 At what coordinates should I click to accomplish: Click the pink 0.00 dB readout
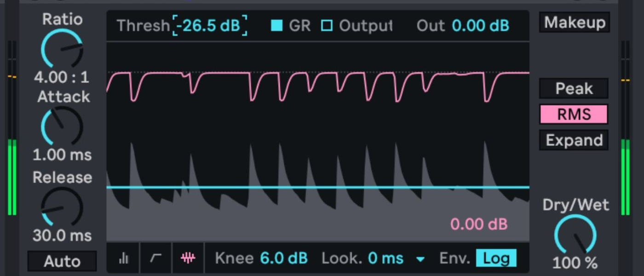click(x=479, y=224)
